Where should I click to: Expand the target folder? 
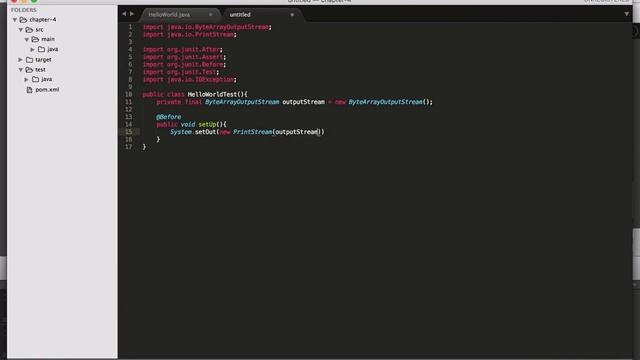point(20,60)
